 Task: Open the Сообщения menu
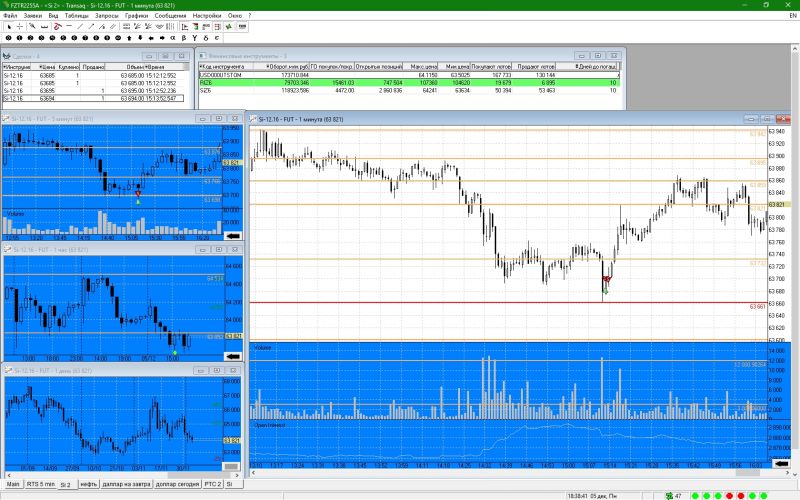[x=170, y=15]
